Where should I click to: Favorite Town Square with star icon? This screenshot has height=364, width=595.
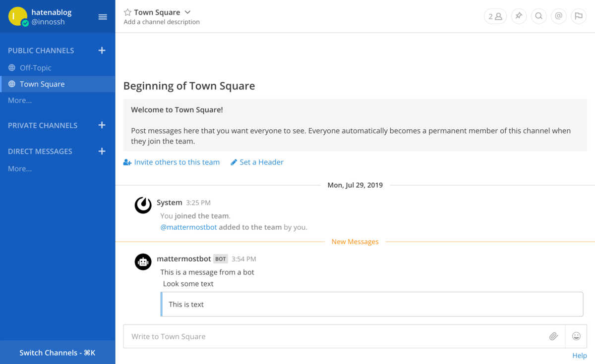tap(127, 12)
